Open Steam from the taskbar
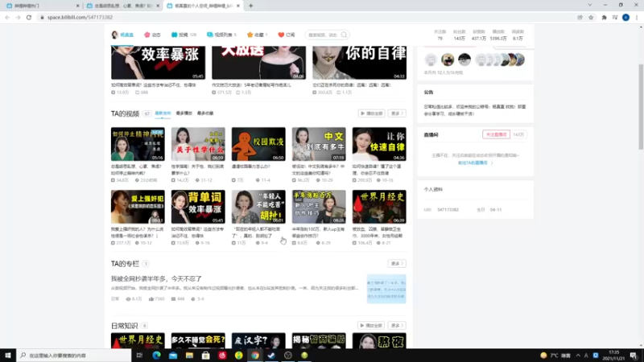This screenshot has width=644, height=362. [271, 355]
